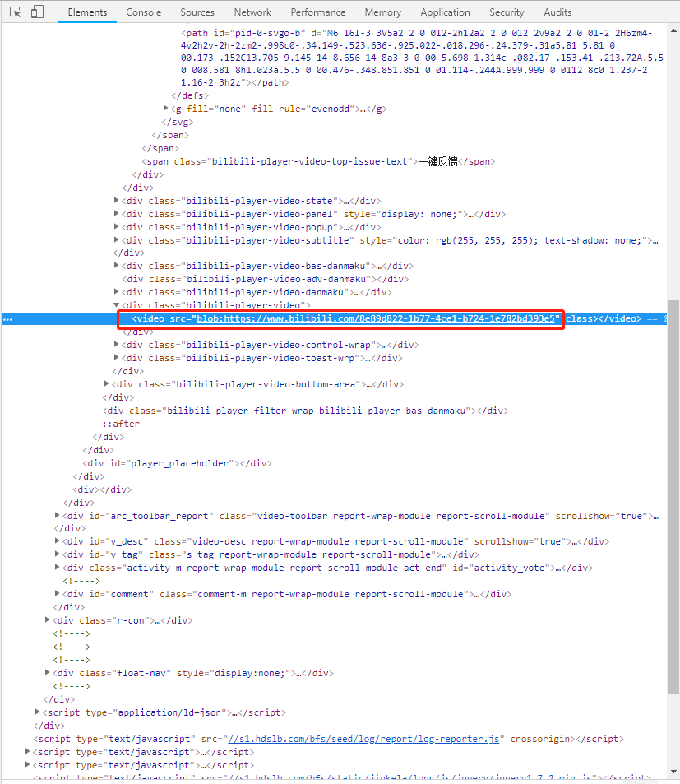This screenshot has width=680, height=784.
Task: Click the closing </svg> tag
Action: point(178,122)
